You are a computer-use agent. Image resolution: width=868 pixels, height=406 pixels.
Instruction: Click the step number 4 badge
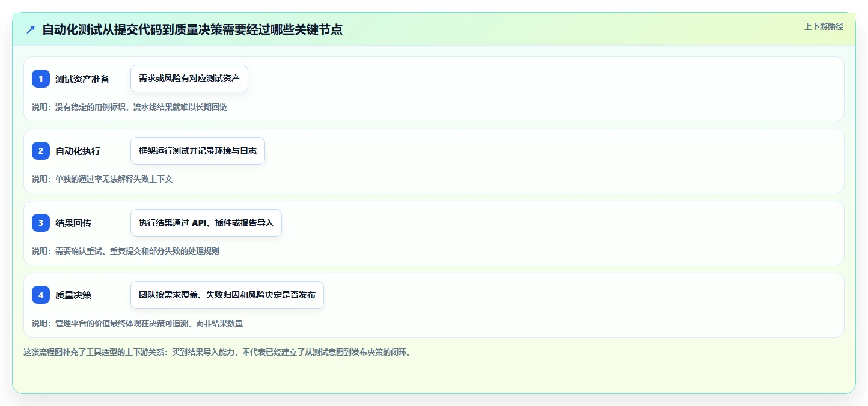(x=41, y=295)
